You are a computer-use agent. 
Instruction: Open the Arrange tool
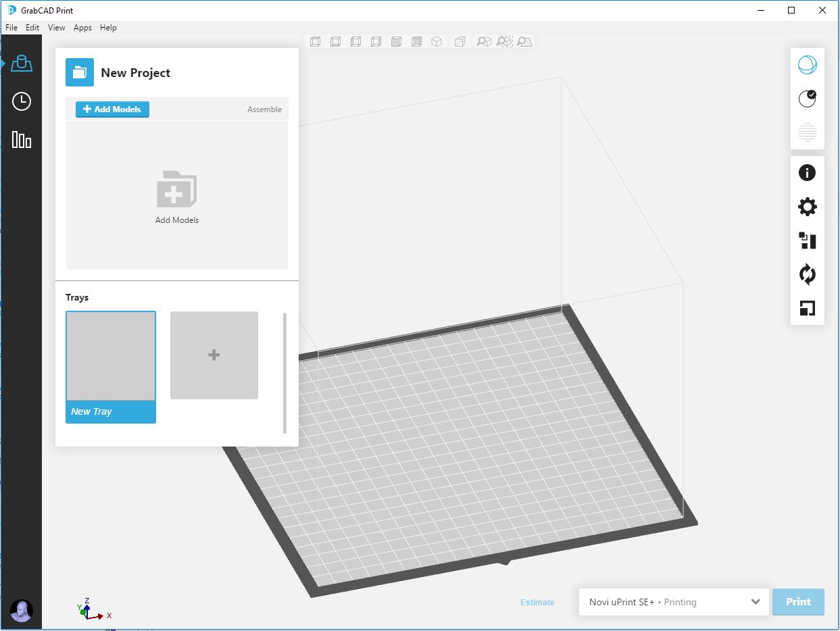[808, 241]
